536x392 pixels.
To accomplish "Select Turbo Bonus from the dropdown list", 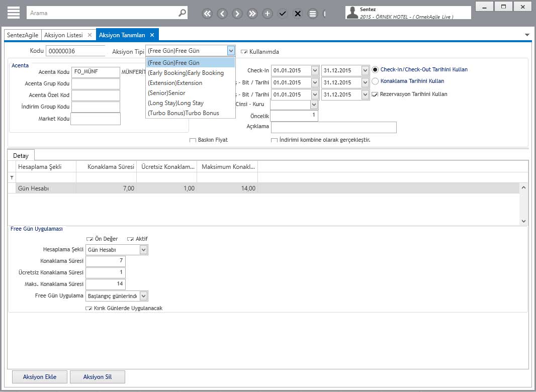I will (184, 113).
